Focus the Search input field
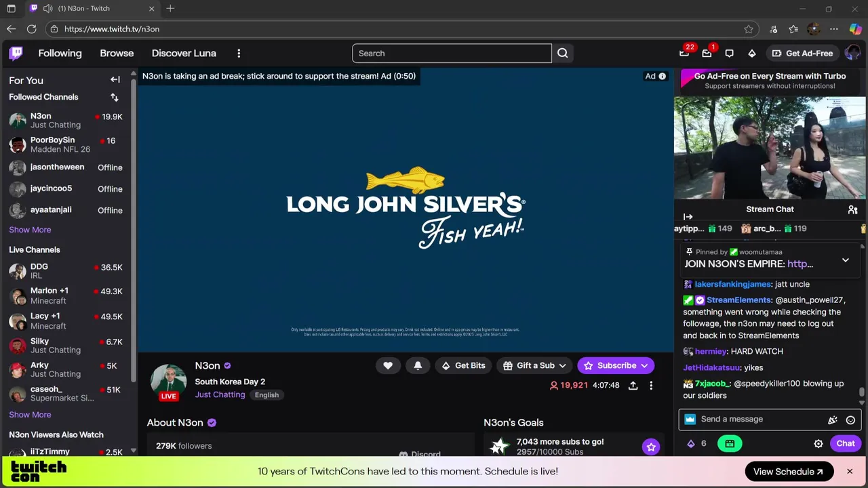Image resolution: width=868 pixels, height=488 pixels. [x=452, y=54]
